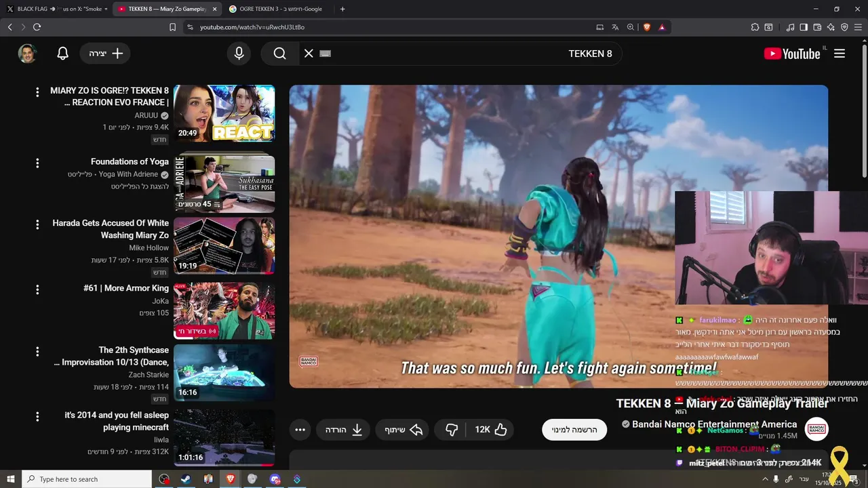Click the voice search microphone icon
This screenshot has height=488, width=868.
pyautogui.click(x=239, y=54)
